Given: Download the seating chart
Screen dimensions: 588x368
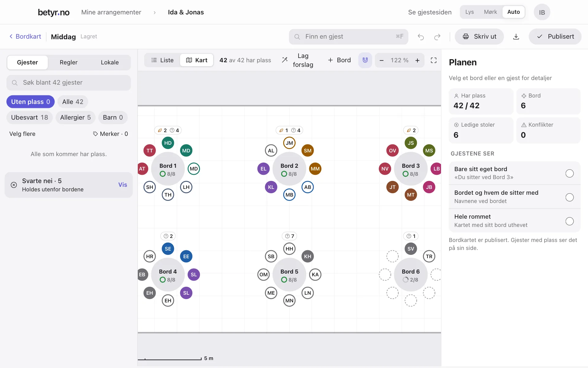Looking at the screenshot, I should 516,37.
